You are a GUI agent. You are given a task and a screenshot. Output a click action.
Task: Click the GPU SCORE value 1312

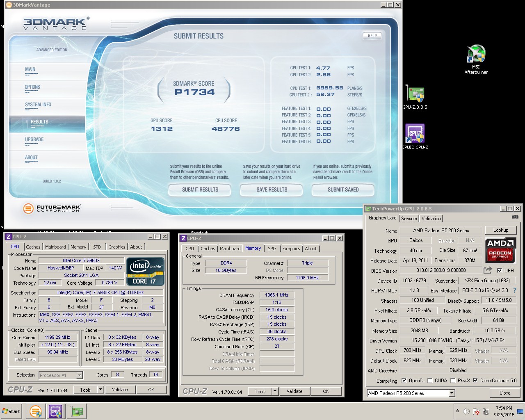[x=162, y=129]
